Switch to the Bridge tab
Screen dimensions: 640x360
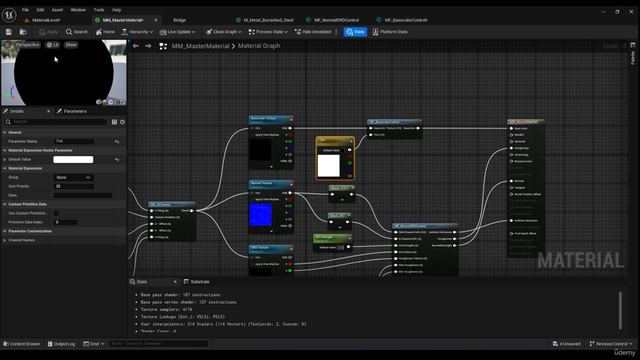179,20
